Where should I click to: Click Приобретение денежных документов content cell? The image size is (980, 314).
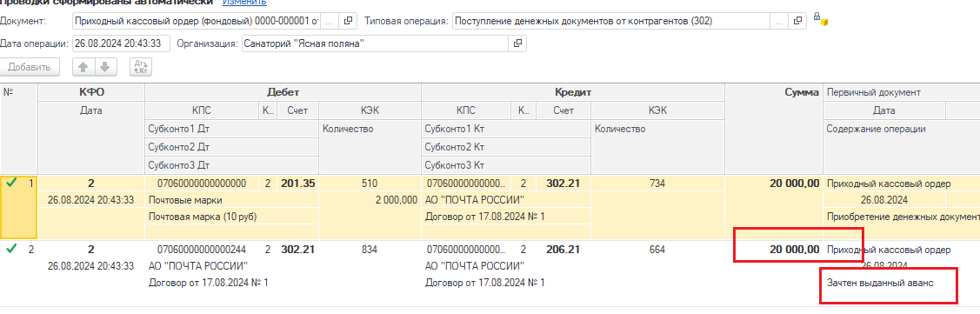click(x=902, y=217)
